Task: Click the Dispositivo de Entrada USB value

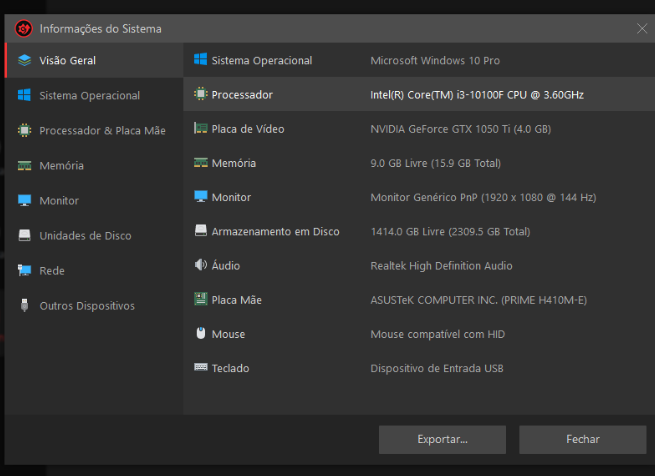Action: 437,369
